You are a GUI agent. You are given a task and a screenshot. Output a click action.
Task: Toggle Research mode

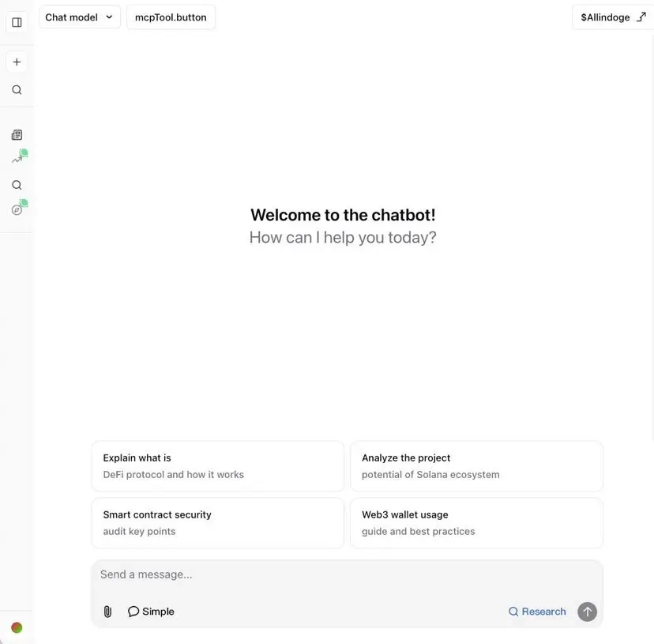tap(537, 612)
